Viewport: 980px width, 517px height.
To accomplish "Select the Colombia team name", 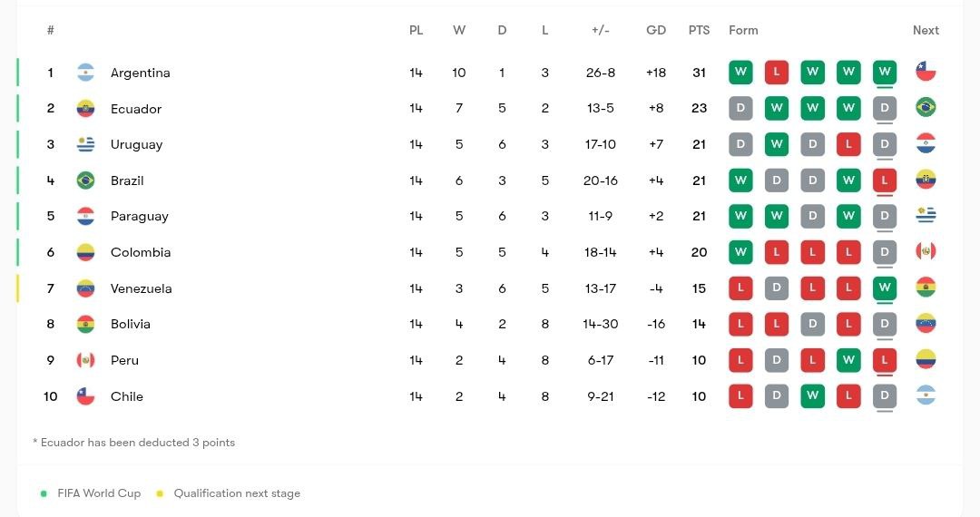I will [x=141, y=252].
